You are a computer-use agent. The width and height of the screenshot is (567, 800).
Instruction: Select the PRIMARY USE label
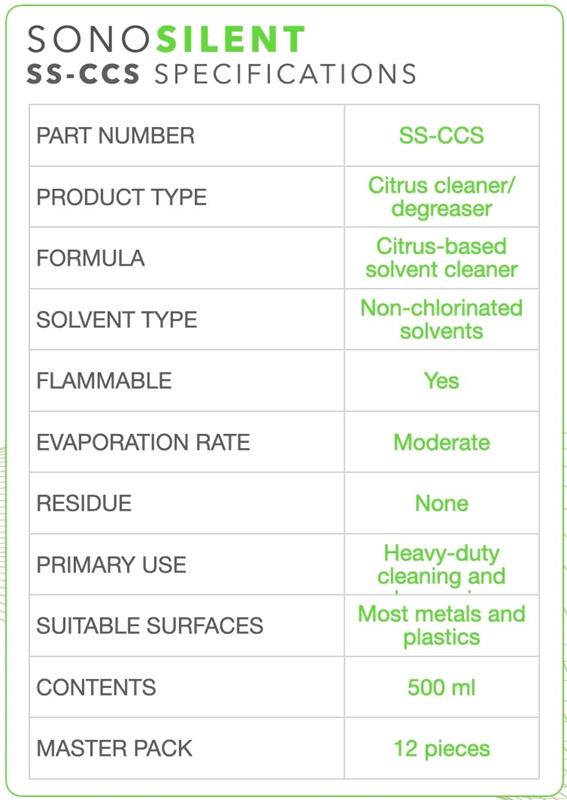pyautogui.click(x=111, y=565)
